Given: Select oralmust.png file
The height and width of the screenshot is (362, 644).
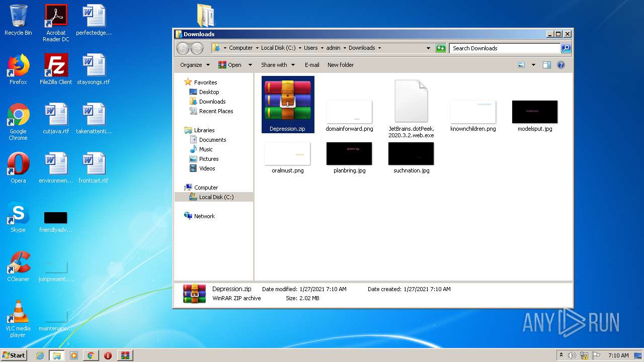Looking at the screenshot, I should click(288, 157).
